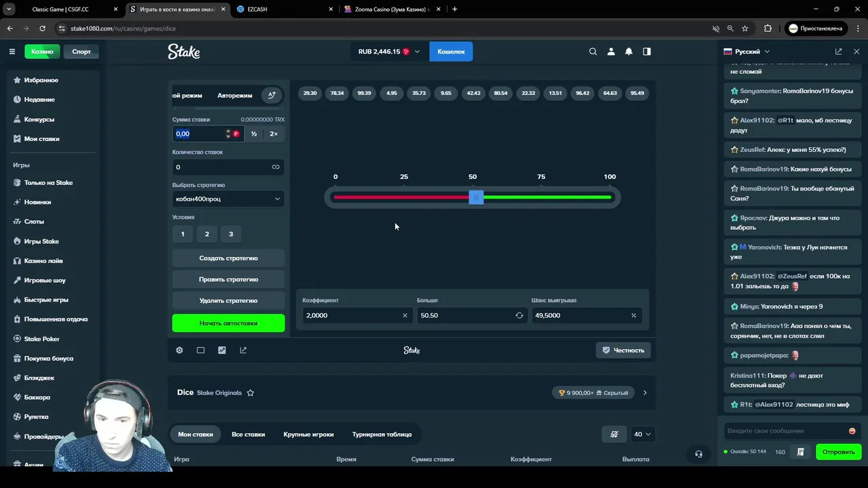This screenshot has width=868, height=488.
Task: Click Начать автоставки button
Action: pos(229,323)
